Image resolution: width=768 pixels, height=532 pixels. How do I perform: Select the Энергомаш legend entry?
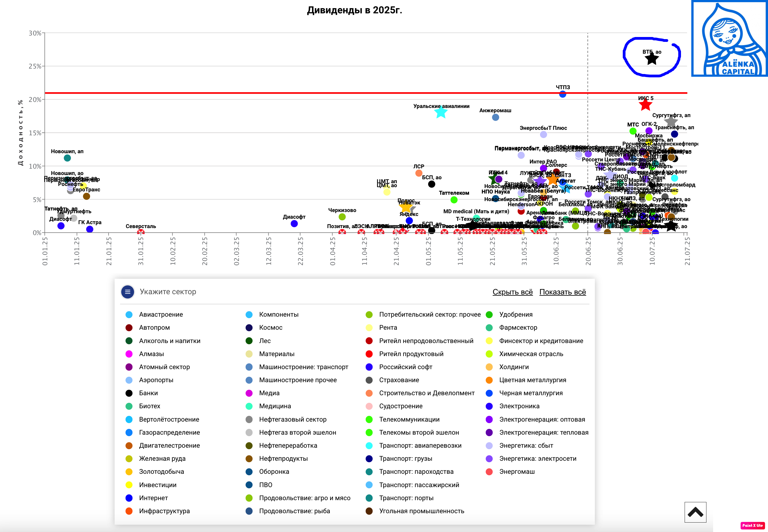point(510,471)
